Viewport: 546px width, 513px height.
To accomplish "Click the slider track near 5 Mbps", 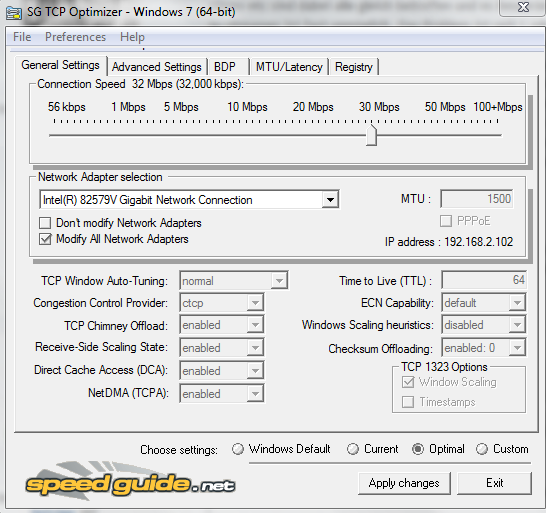I will point(181,135).
